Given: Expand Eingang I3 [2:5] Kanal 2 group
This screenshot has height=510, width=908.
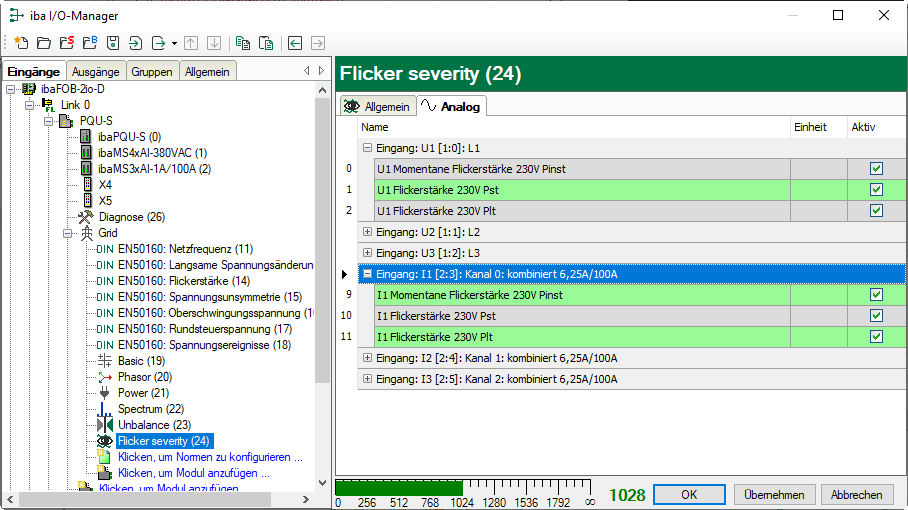Looking at the screenshot, I should pos(367,379).
